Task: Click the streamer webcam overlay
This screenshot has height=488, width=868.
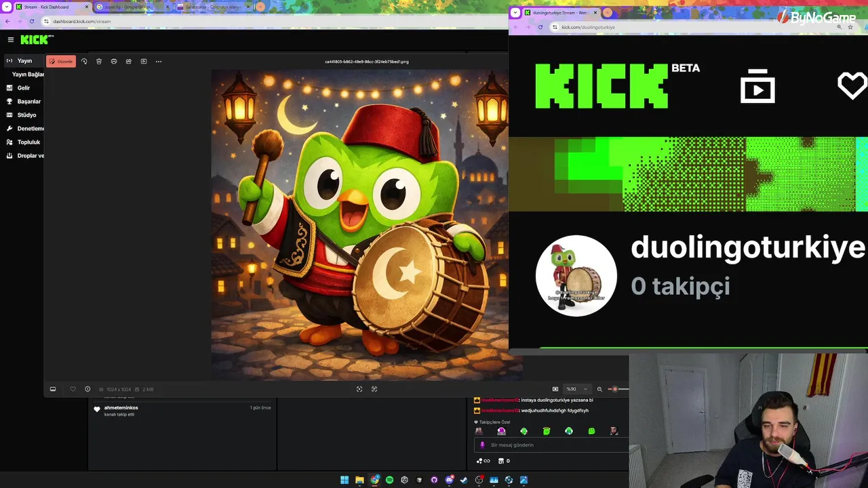Action: click(748, 420)
